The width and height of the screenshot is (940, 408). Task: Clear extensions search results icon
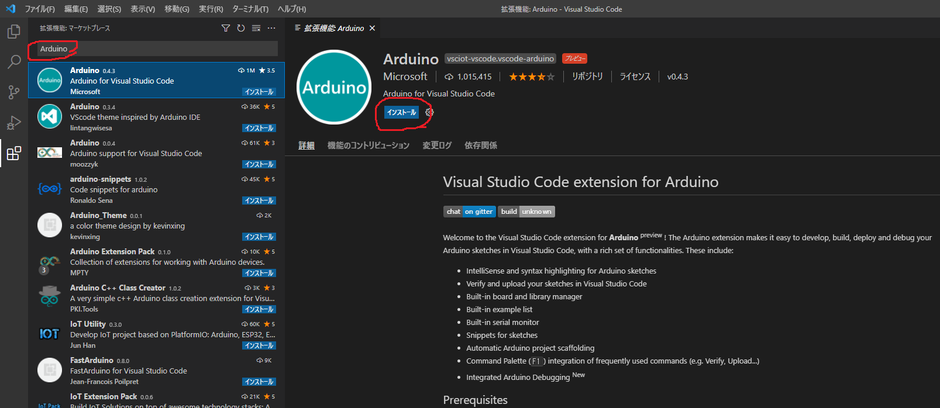(x=256, y=28)
